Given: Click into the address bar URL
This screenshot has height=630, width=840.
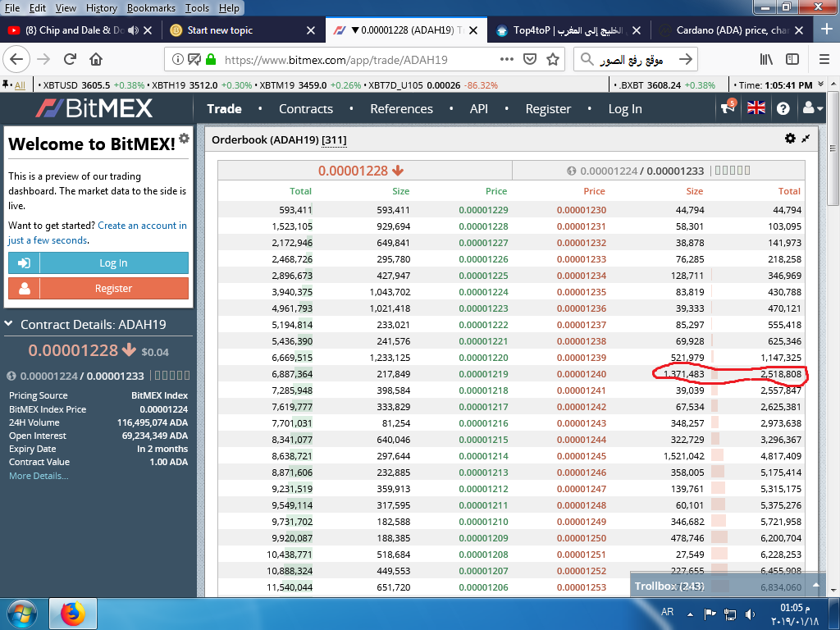Looking at the screenshot, I should click(336, 59).
